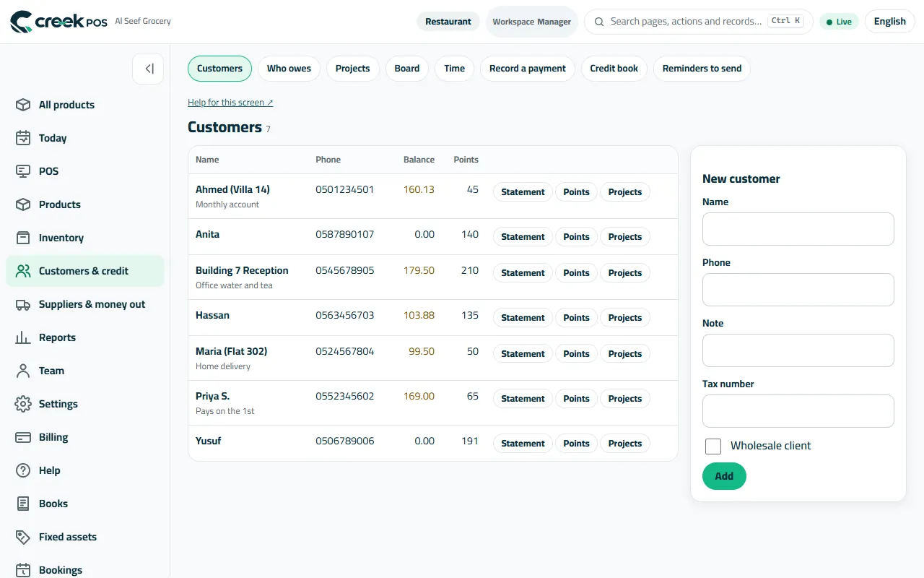Tick the Wholesale client checkbox
The width and height of the screenshot is (924, 578).
[x=713, y=447]
